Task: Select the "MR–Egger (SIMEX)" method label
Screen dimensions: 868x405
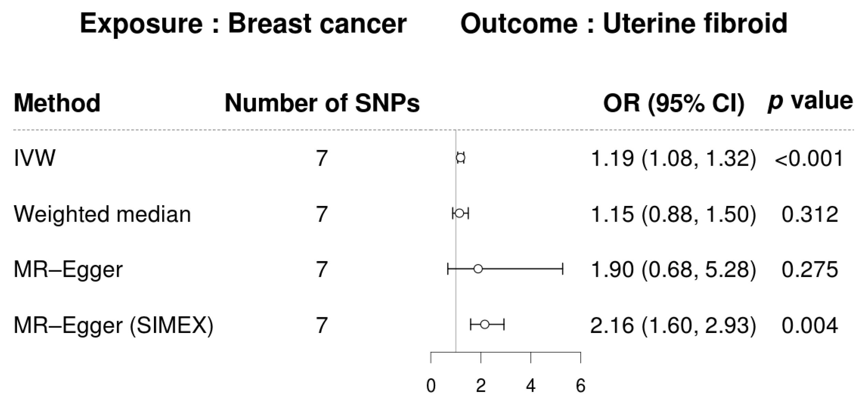Action: [113, 325]
